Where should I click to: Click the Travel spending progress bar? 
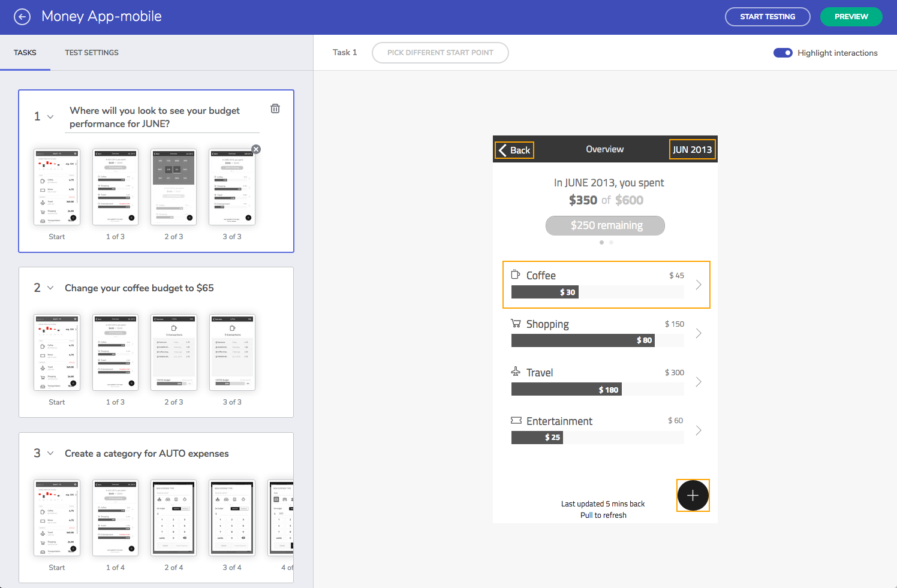pos(597,389)
